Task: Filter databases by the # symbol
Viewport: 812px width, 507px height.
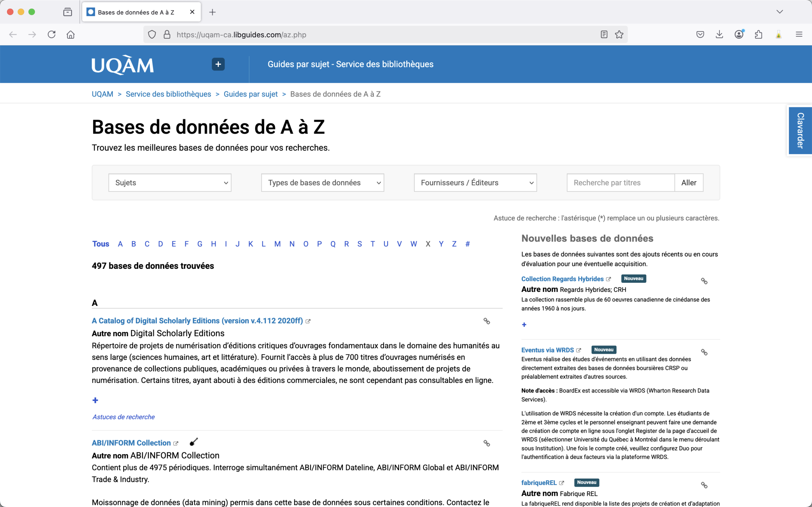Action: [x=468, y=244]
